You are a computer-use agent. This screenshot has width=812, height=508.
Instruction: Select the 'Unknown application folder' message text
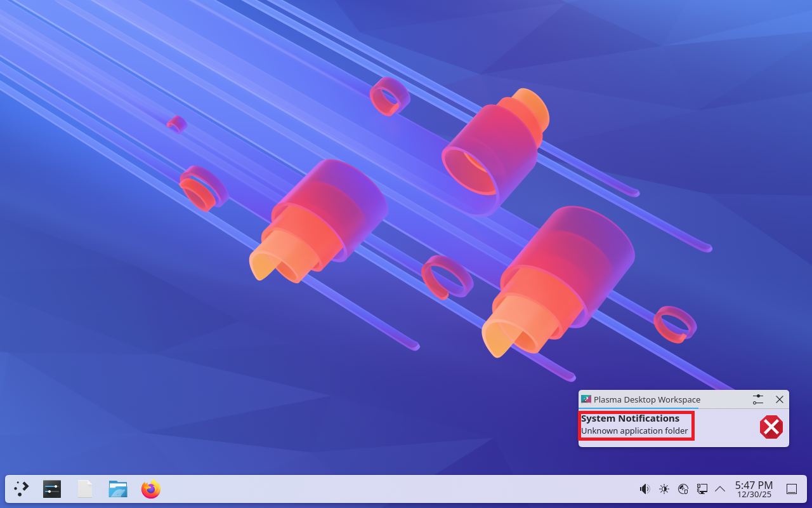tap(634, 431)
